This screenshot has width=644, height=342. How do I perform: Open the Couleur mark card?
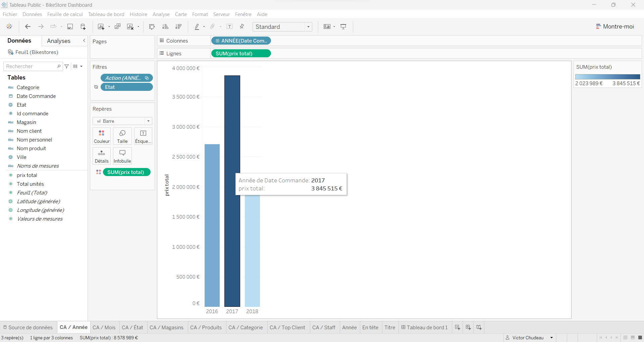tap(102, 136)
